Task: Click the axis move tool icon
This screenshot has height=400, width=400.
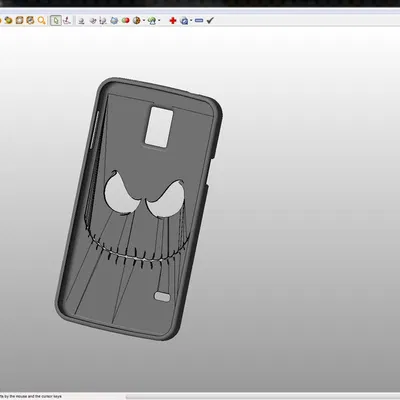Action: 67,21
